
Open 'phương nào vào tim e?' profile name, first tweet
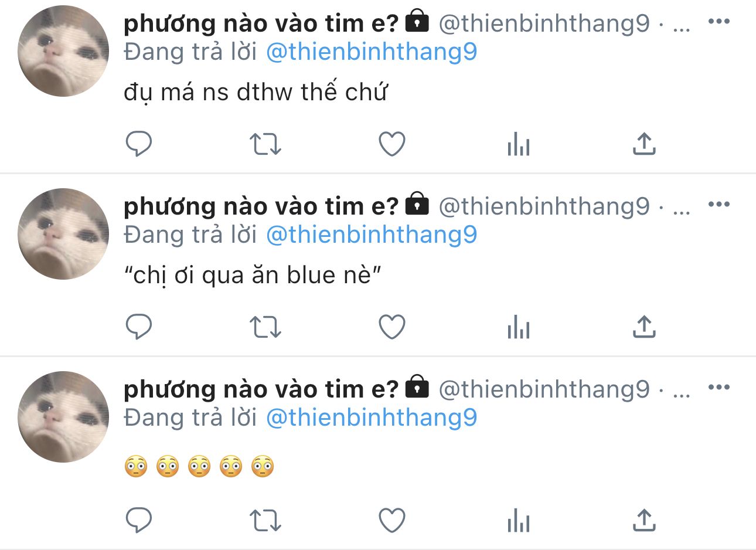tap(261, 23)
